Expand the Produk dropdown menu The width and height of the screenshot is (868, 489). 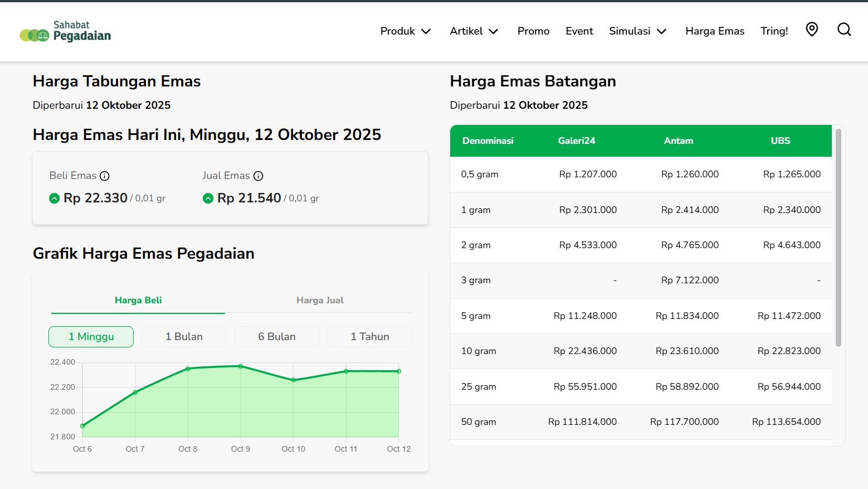pos(405,31)
